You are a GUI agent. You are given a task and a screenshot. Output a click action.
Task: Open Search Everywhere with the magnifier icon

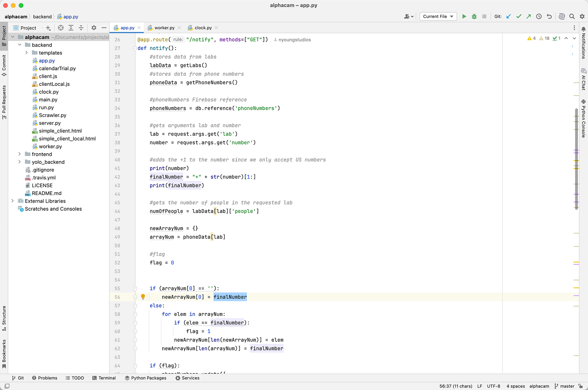point(572,16)
